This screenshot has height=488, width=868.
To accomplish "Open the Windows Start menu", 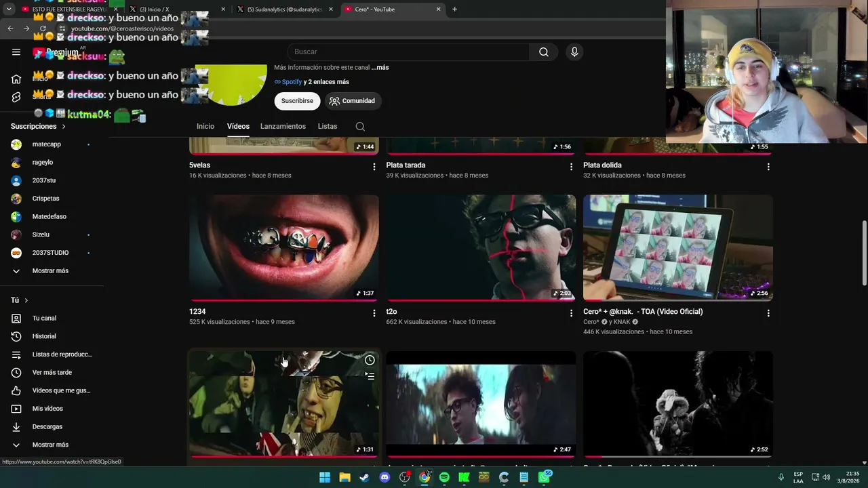I will coord(325,477).
